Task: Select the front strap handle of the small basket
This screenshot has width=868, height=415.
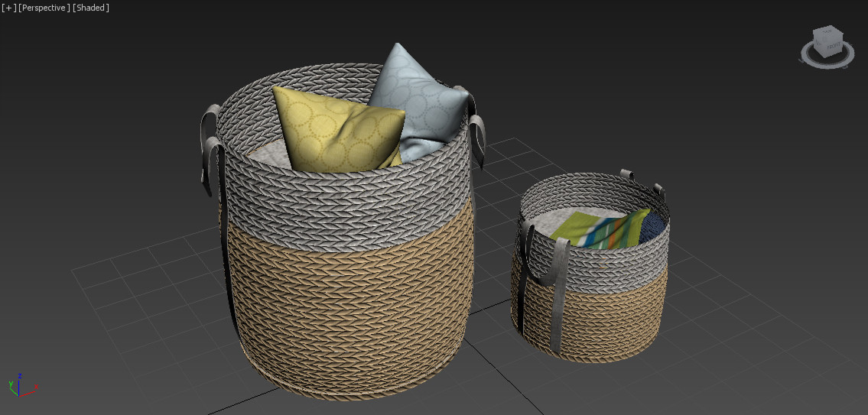Action: click(559, 296)
